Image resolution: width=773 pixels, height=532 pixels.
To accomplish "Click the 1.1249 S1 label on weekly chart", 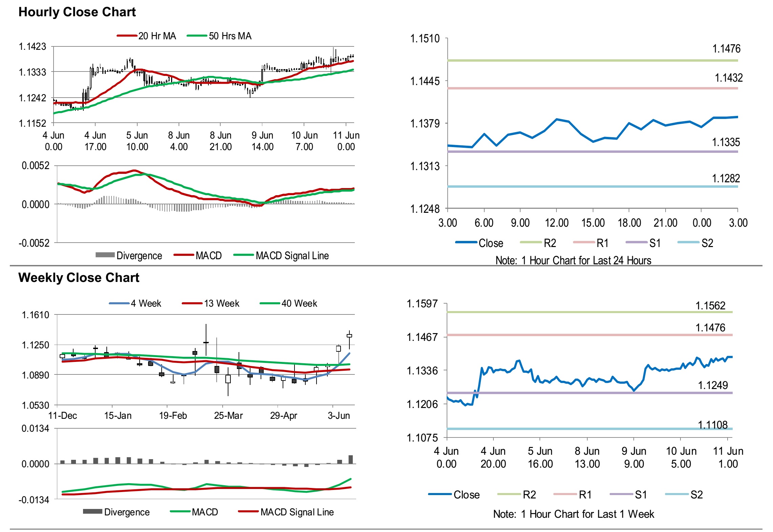I will [x=713, y=385].
